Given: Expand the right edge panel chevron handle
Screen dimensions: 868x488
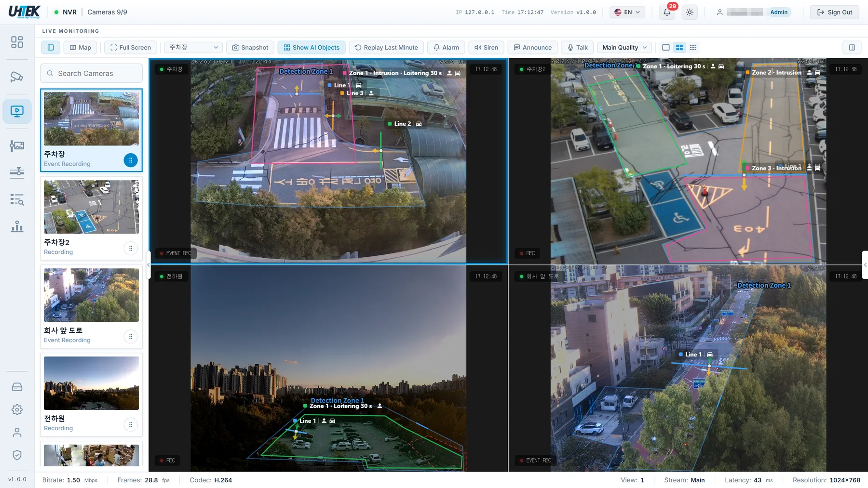Looking at the screenshot, I should click(865, 264).
